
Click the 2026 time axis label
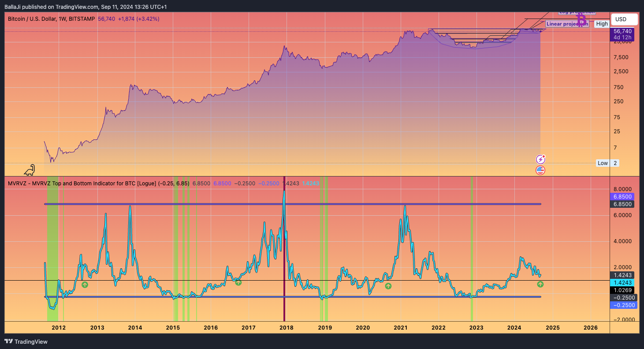point(590,328)
